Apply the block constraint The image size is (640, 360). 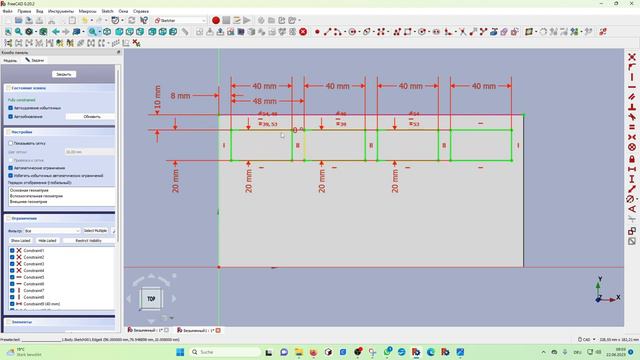click(632, 147)
